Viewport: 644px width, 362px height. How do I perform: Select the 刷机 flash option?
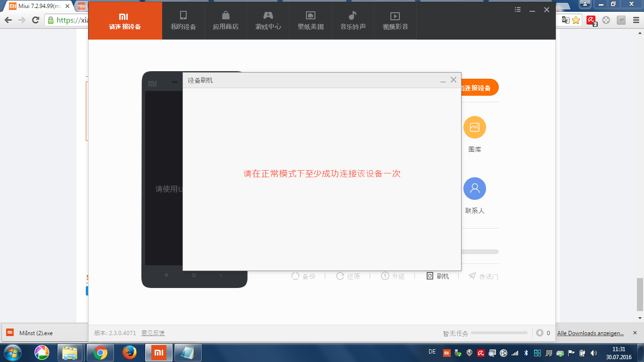438,276
